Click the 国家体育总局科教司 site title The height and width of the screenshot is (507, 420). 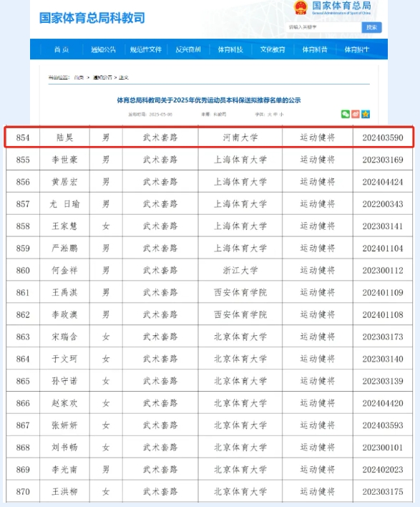[x=92, y=18]
